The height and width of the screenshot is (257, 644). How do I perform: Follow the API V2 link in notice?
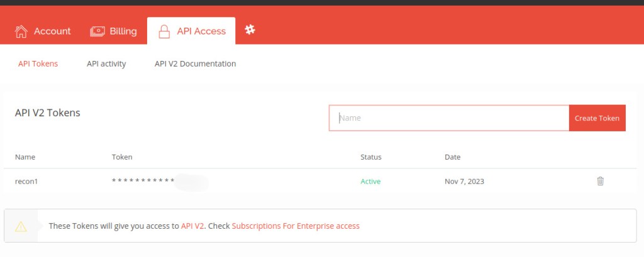point(192,226)
